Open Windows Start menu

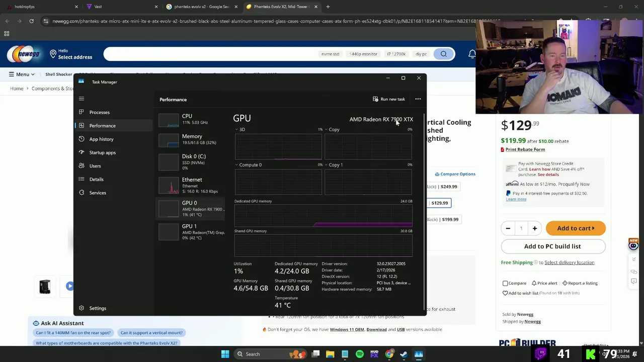click(225, 354)
